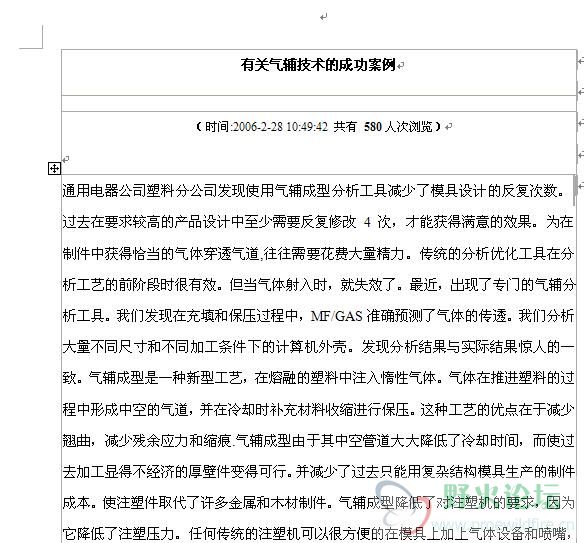Click the empty row below the title
The width and height of the screenshot is (584, 543).
pos(319,104)
